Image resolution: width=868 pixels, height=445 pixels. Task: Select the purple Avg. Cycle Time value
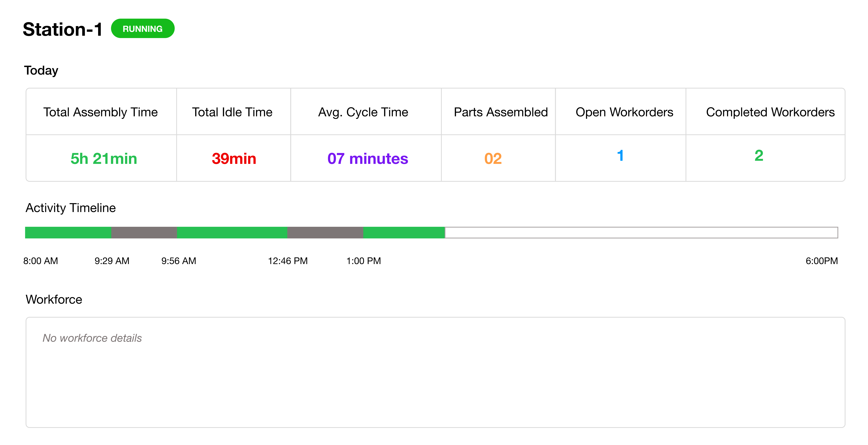click(368, 158)
